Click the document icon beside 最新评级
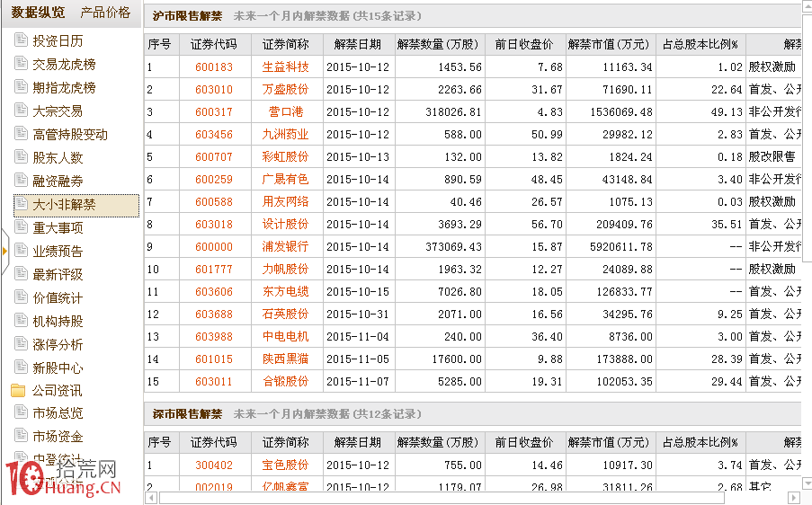The height and width of the screenshot is (505, 812). click(21, 273)
